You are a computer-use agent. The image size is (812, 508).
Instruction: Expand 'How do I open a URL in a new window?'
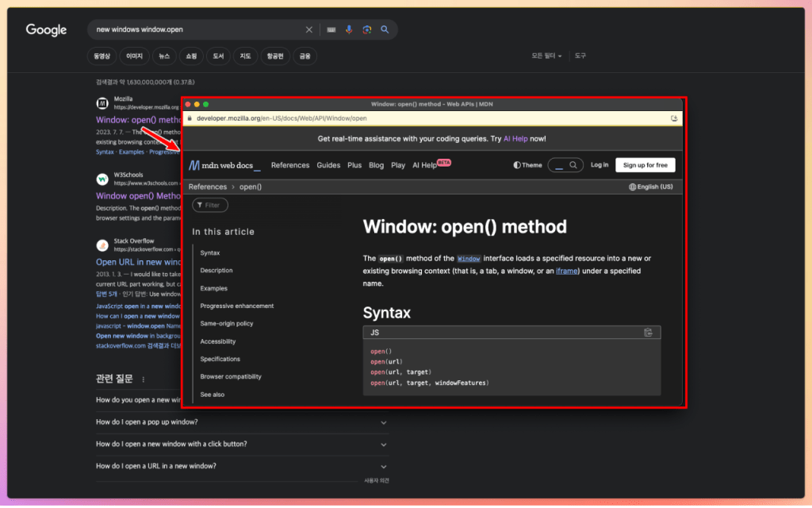coord(384,466)
